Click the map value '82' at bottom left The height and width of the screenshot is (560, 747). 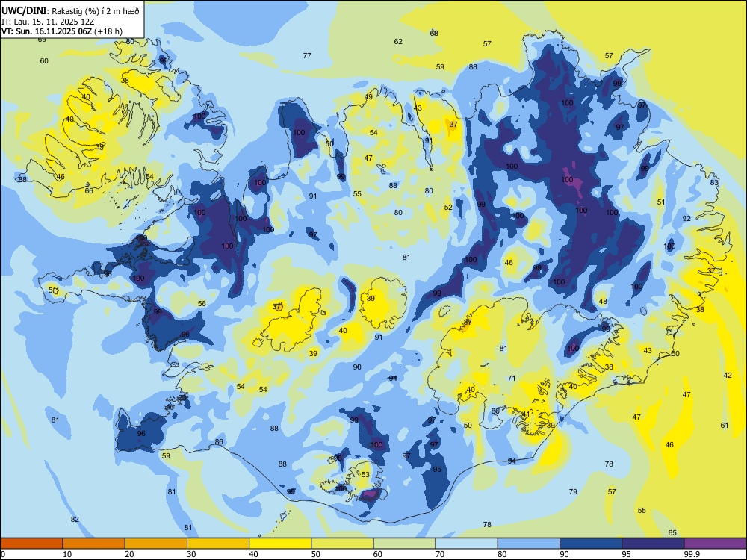pos(75,520)
